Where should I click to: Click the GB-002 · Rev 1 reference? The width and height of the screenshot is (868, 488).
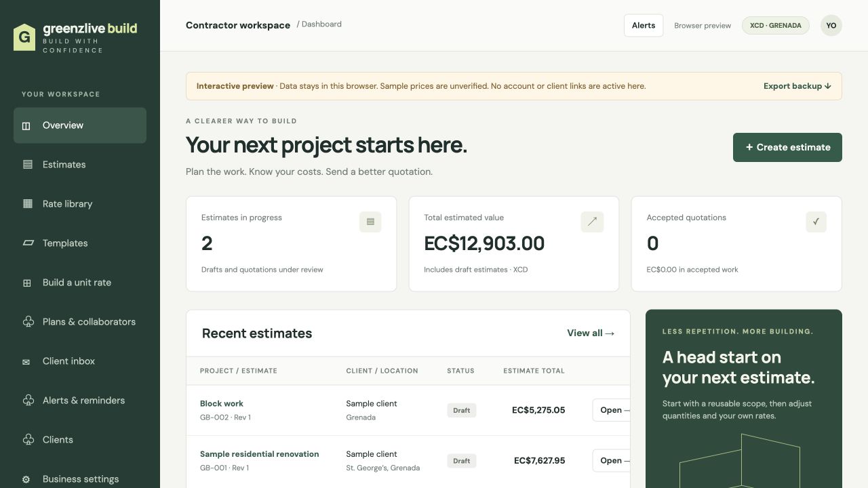(225, 418)
